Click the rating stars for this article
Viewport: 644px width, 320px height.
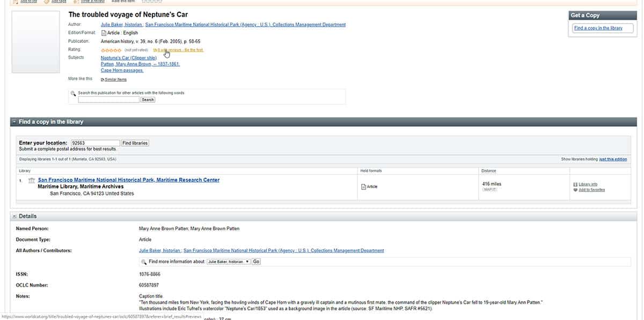[111, 50]
